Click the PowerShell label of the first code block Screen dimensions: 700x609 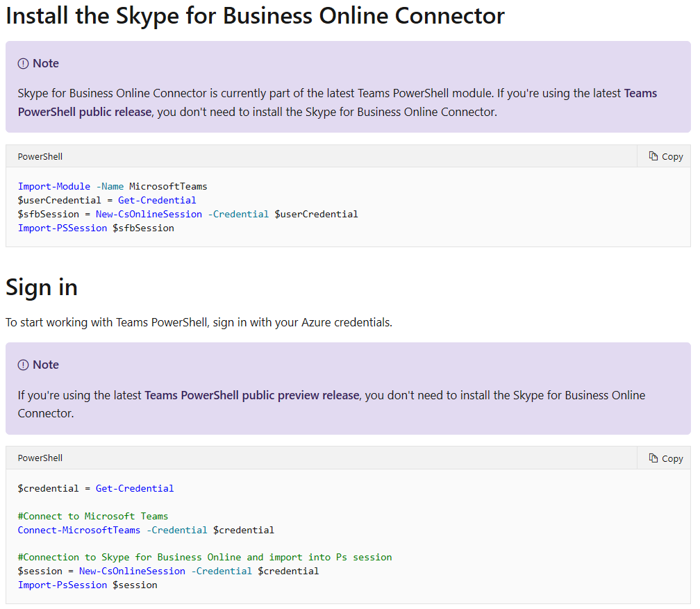point(40,157)
